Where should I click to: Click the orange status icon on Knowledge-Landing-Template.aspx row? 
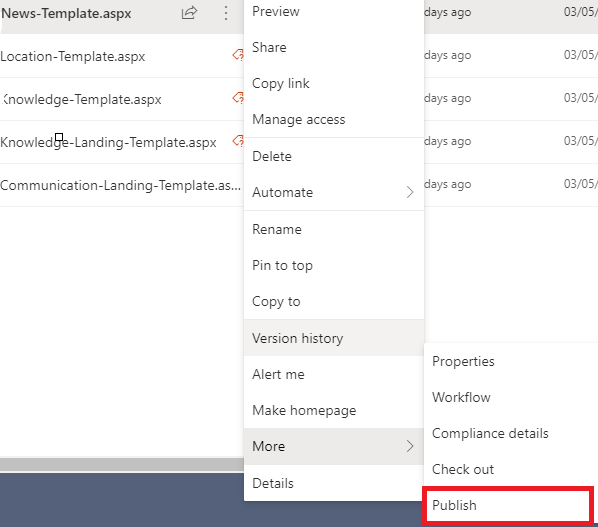pyautogui.click(x=238, y=141)
